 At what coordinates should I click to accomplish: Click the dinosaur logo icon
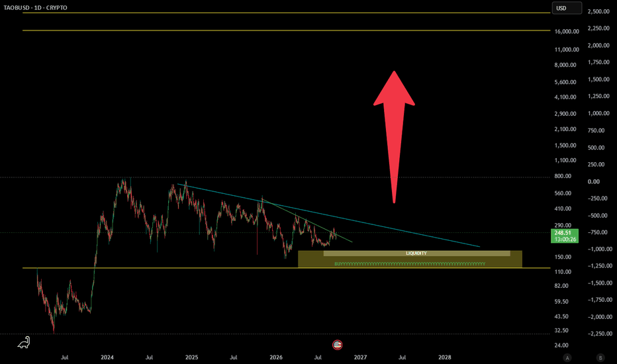click(x=24, y=342)
